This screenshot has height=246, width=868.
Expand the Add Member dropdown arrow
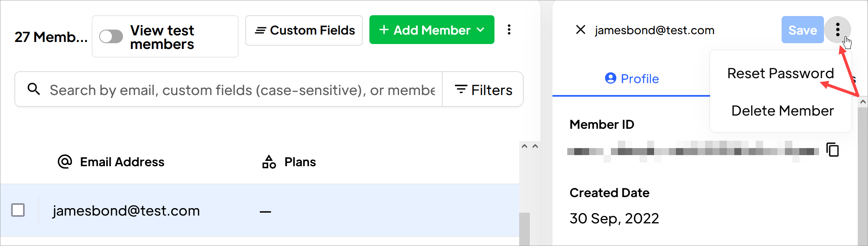click(480, 30)
